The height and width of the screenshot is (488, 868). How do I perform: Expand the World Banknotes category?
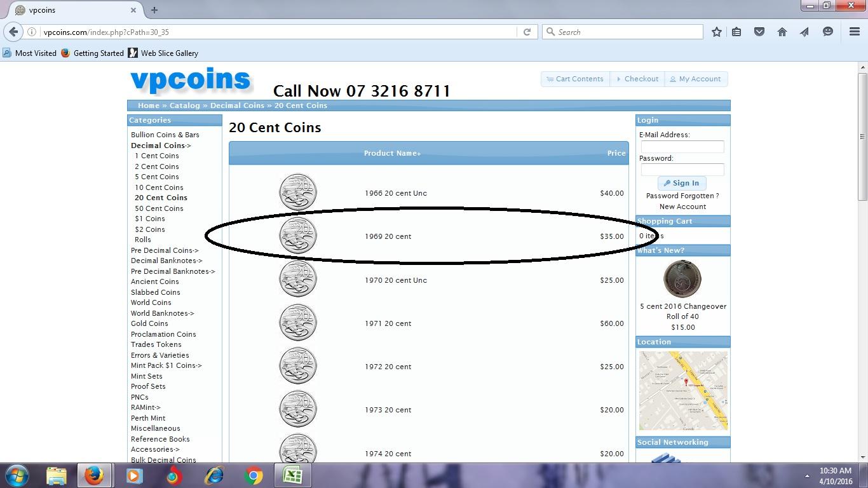163,313
